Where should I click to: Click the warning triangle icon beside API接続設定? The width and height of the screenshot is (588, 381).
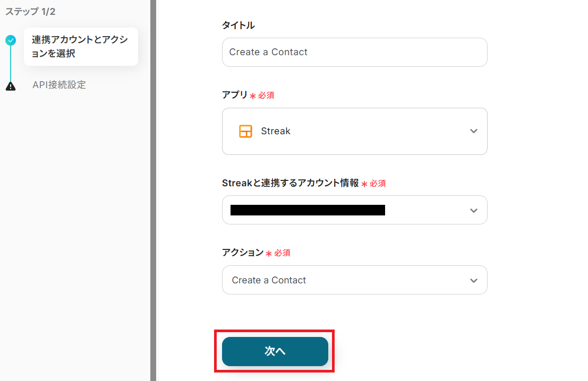(x=11, y=86)
